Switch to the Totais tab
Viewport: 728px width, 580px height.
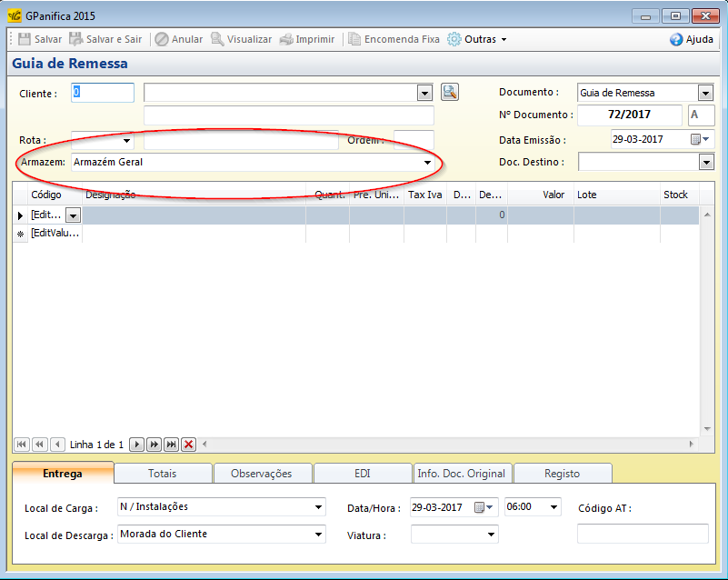click(x=163, y=473)
